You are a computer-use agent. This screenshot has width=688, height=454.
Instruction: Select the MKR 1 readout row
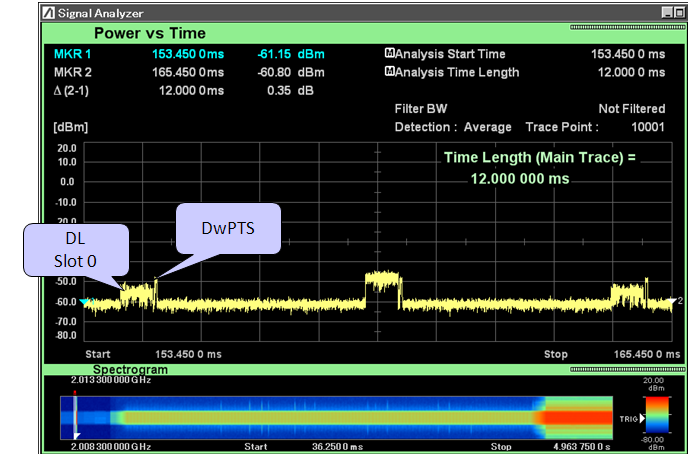tap(189, 54)
